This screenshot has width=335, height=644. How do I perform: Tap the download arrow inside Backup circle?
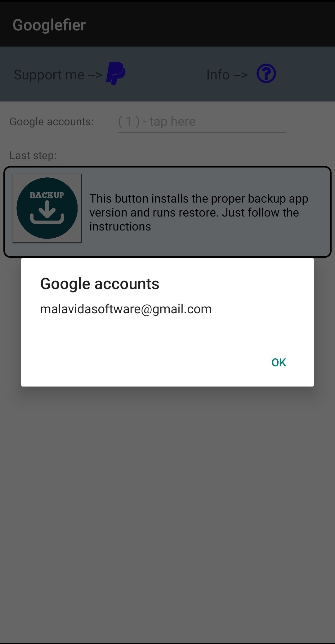tap(47, 212)
